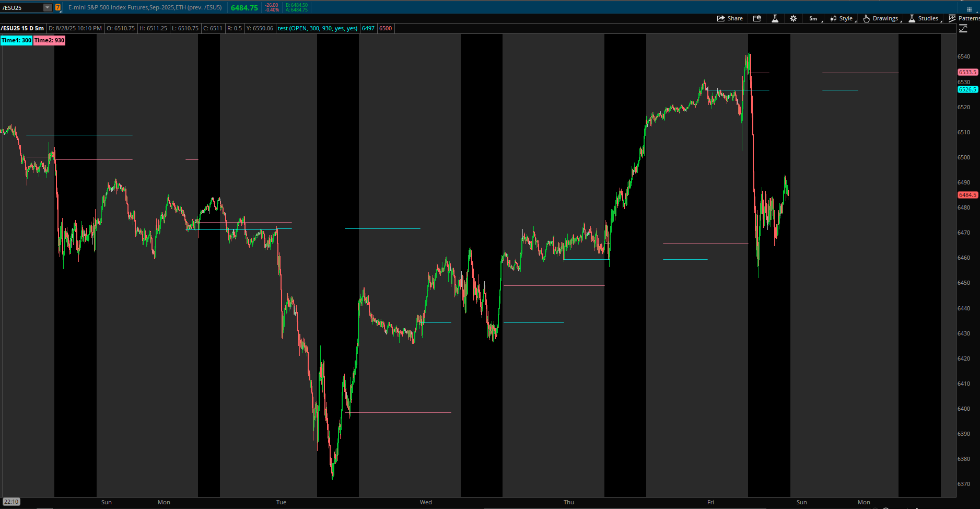Image resolution: width=980 pixels, height=509 pixels.
Task: Click the Time2: 930 pink label
Action: click(49, 40)
